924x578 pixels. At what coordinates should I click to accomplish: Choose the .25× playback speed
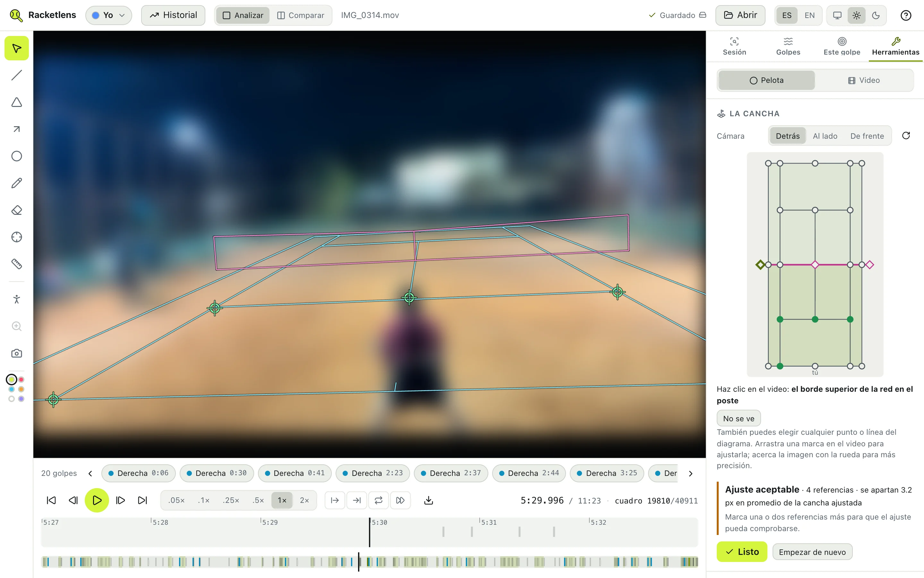(231, 500)
